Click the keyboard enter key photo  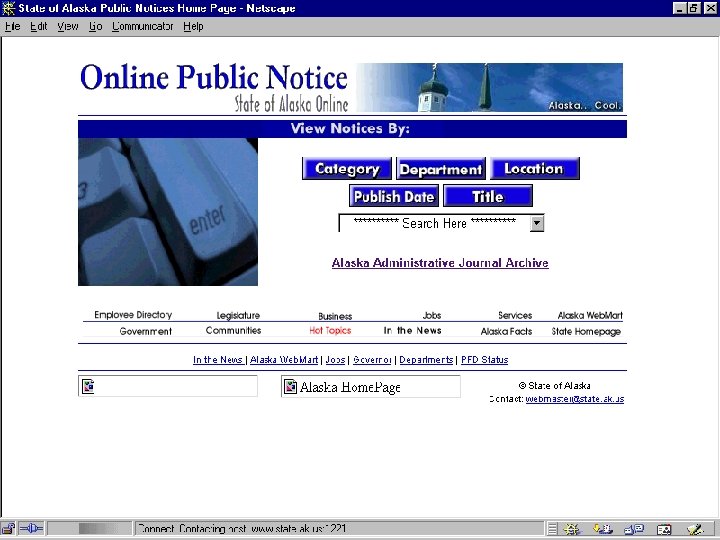[x=168, y=212]
